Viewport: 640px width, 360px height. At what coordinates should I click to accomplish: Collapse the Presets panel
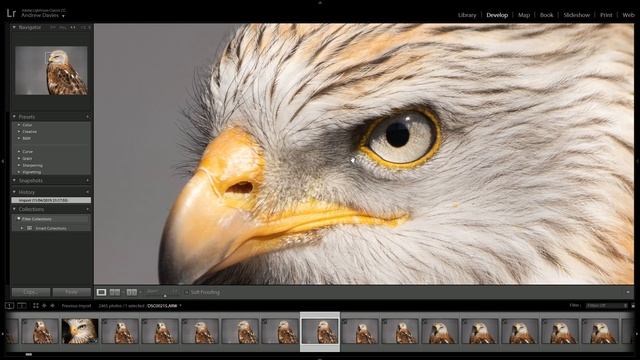point(14,117)
